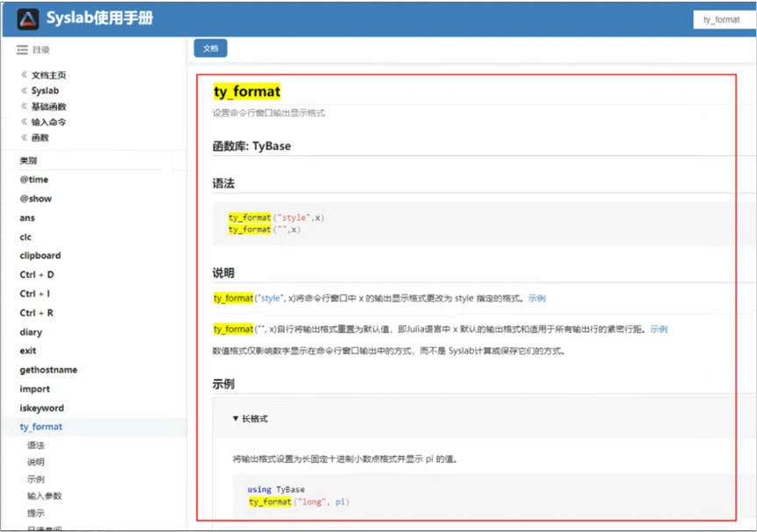Jump to 示例 sub-section in sidebar
Screen dimensions: 757x532
36,479
